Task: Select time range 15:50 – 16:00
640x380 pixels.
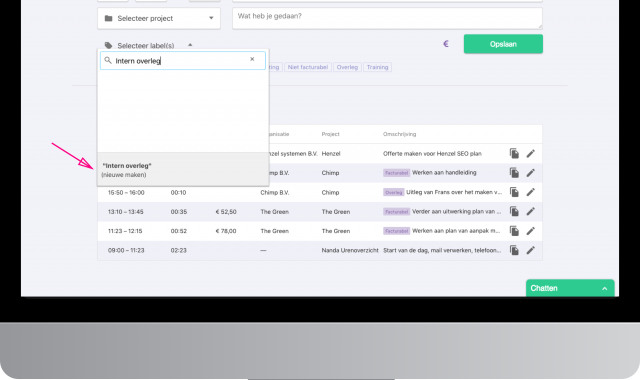Action: coord(126,192)
